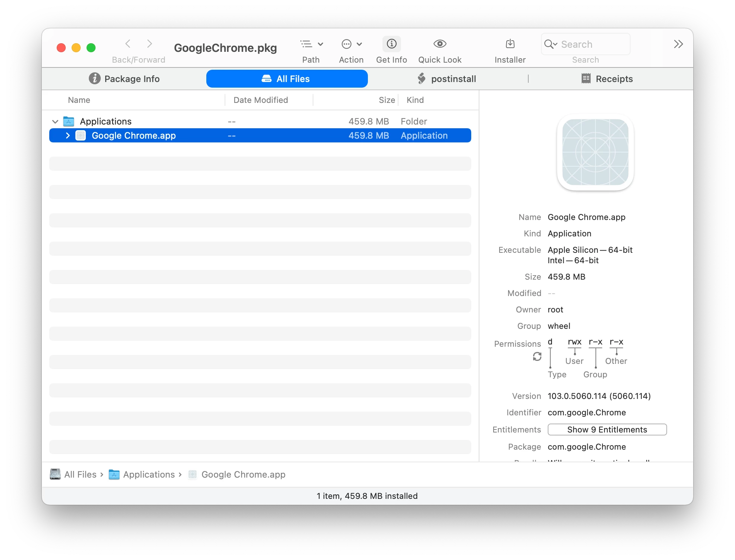Screen dimensions: 735x560
Task: Open the postinstall script tab
Action: 447,79
